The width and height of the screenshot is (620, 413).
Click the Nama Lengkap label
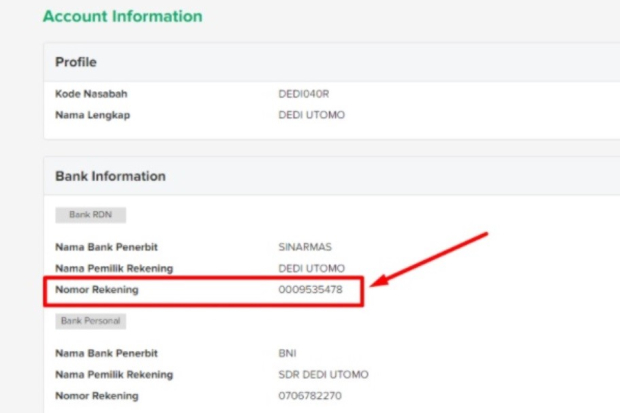[92, 114]
